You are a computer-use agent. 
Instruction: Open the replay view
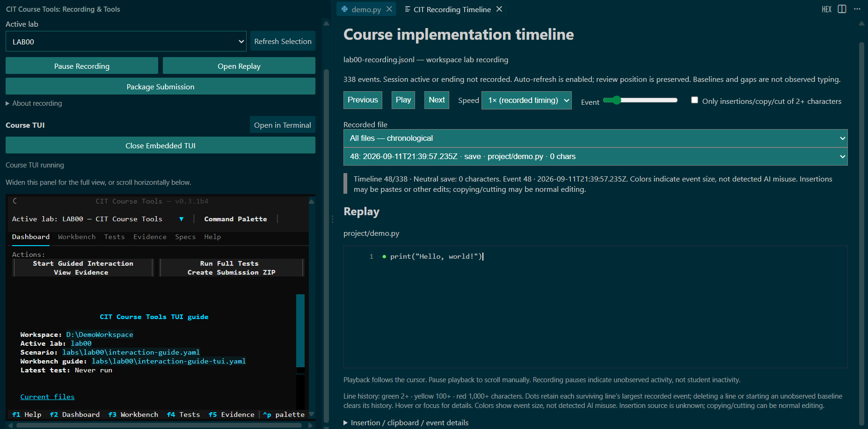239,66
